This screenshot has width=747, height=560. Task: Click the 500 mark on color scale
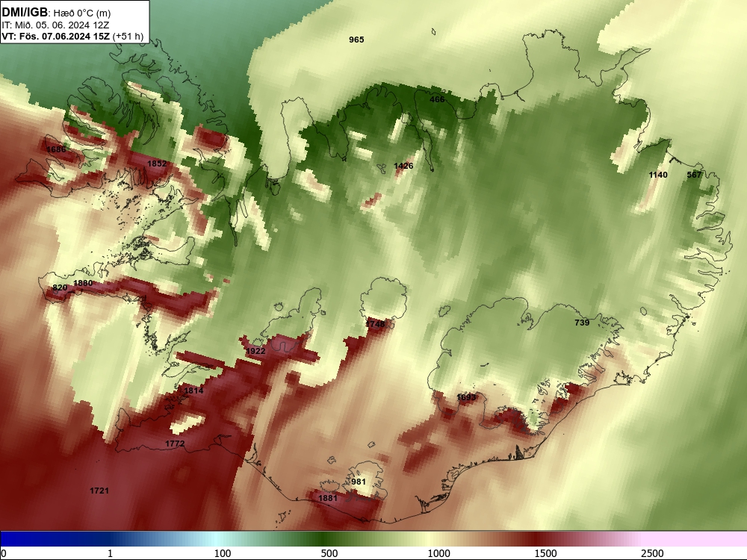(329, 553)
